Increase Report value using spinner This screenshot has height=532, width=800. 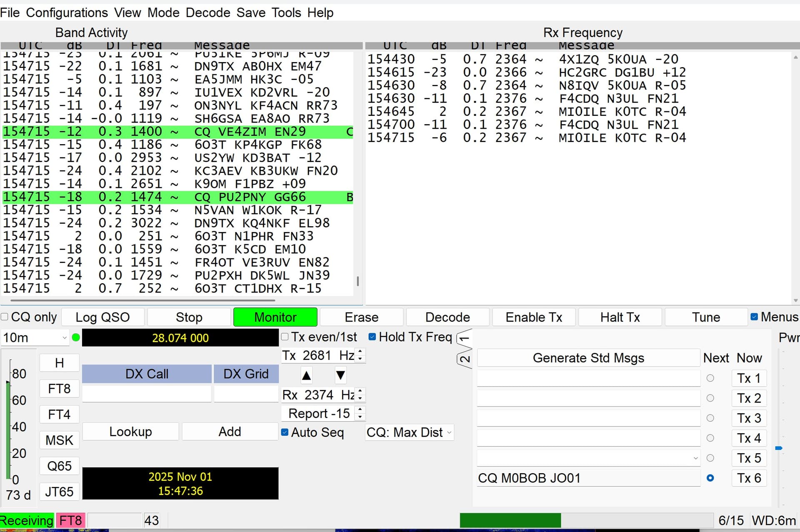coord(360,410)
